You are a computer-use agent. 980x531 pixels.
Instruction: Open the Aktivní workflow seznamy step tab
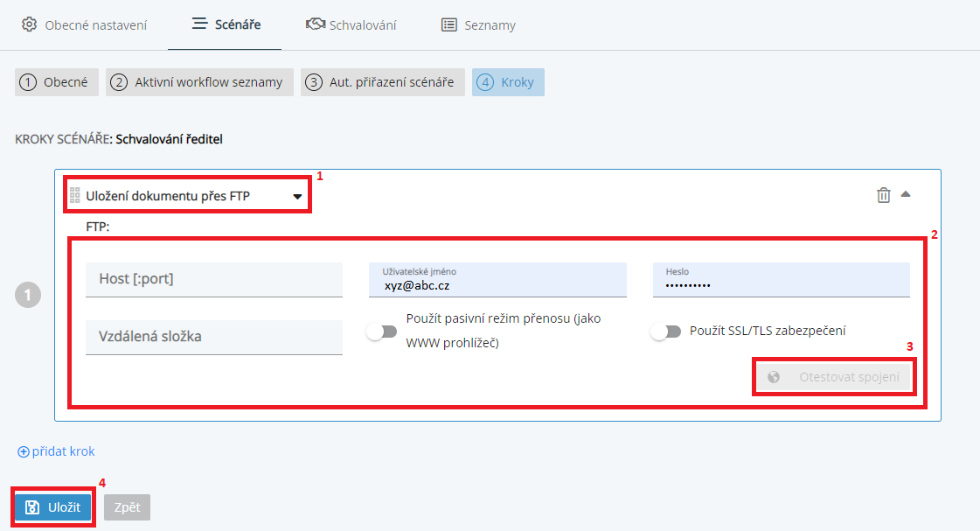[x=199, y=82]
